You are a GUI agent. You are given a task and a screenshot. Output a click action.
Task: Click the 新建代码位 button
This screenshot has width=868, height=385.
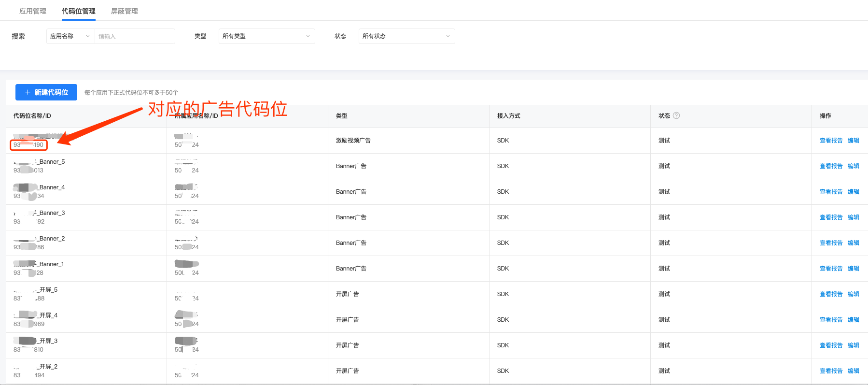46,92
